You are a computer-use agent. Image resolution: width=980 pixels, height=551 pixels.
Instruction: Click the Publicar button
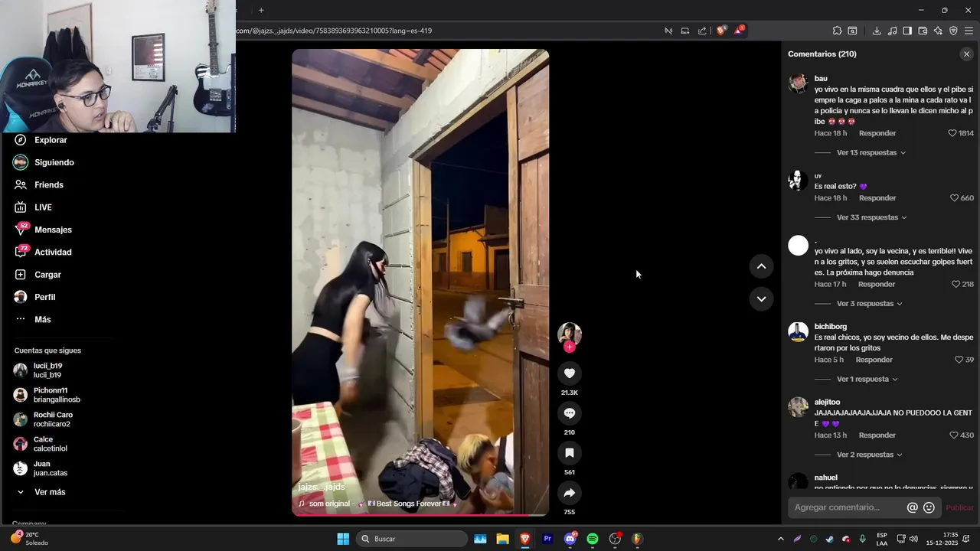(959, 507)
